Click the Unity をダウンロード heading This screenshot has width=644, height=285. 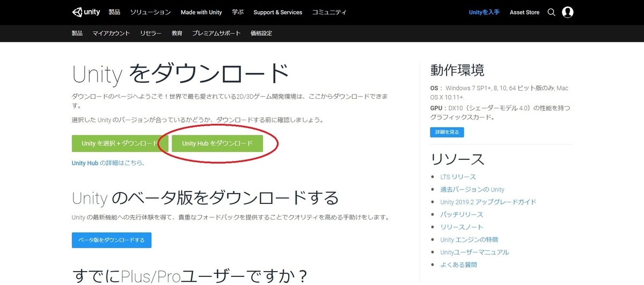[x=181, y=75]
